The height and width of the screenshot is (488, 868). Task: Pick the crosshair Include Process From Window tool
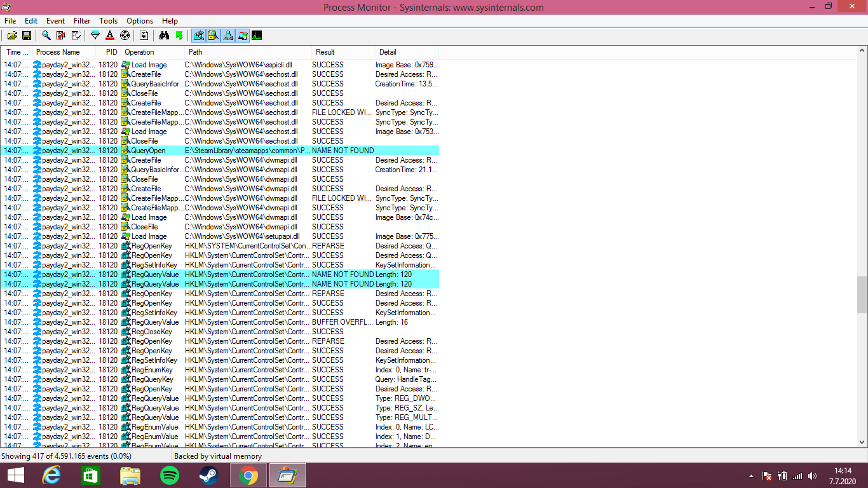coord(125,36)
